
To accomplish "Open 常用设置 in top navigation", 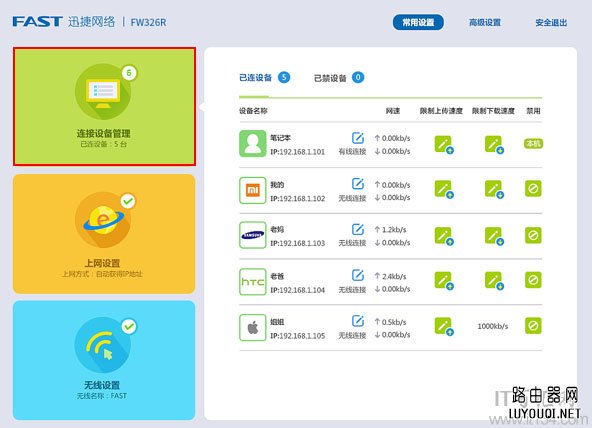I will tap(418, 23).
